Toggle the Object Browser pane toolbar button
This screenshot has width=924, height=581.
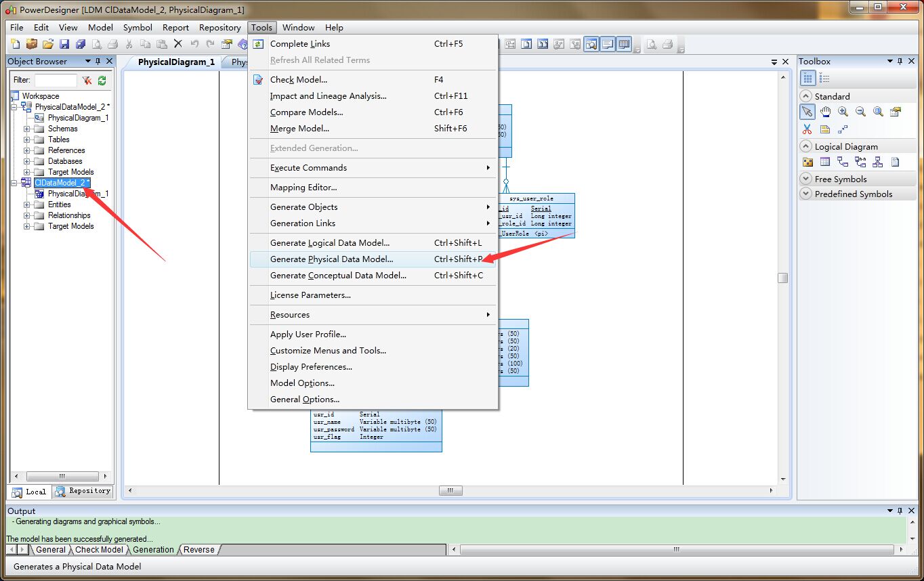(x=591, y=44)
